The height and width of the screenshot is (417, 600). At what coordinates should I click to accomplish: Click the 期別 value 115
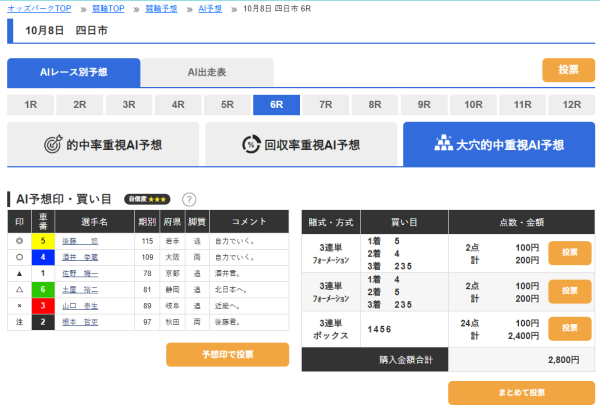coord(147,241)
